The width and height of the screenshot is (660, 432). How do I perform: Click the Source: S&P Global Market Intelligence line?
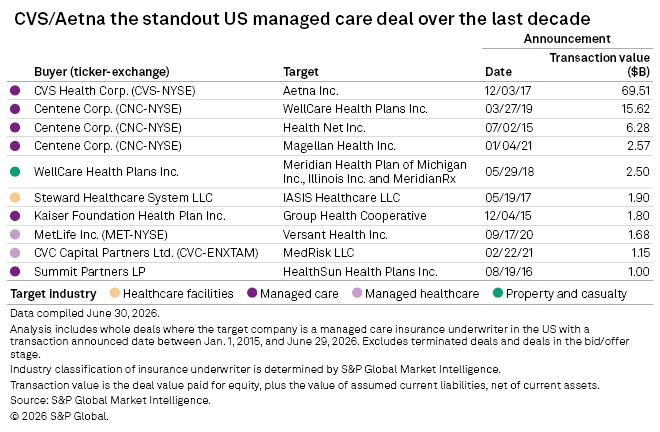(110, 400)
